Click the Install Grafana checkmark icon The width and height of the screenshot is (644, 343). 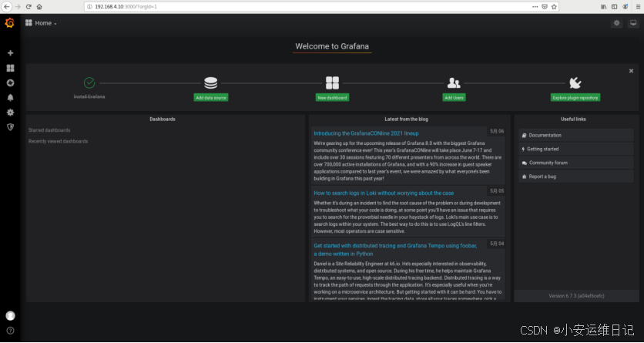pos(89,83)
